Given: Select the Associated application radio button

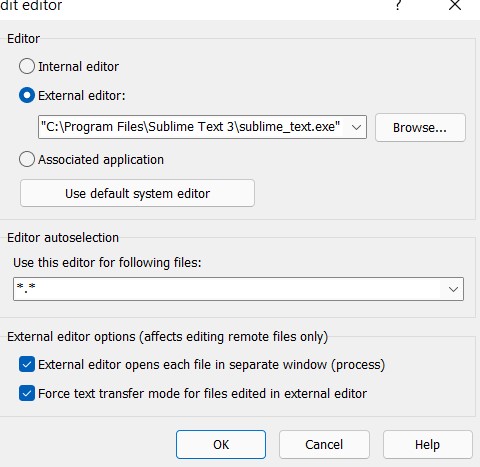Looking at the screenshot, I should [x=27, y=159].
